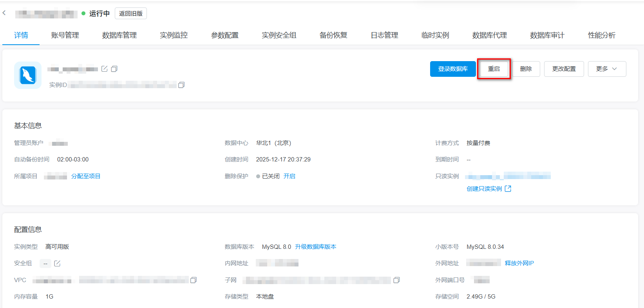Screen dimensions: 644x308
Task: Click the back arrow at top left
Action: coord(4,13)
